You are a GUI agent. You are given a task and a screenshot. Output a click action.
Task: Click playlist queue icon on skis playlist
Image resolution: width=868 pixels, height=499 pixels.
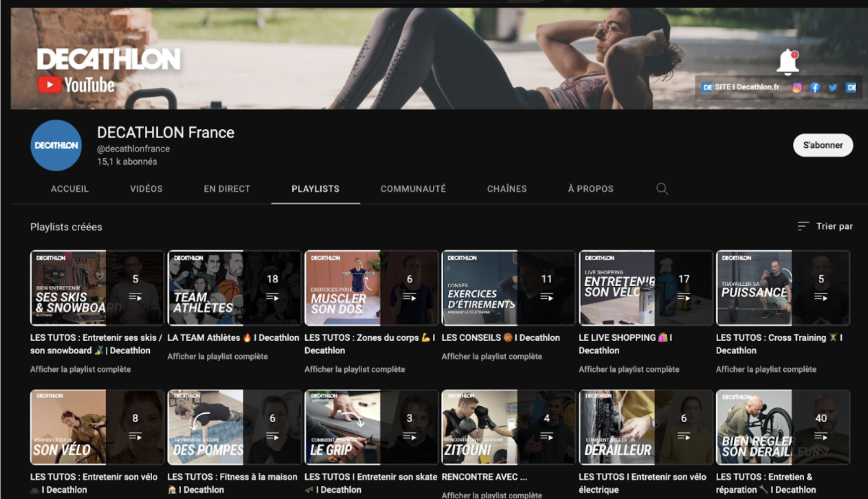pos(135,297)
